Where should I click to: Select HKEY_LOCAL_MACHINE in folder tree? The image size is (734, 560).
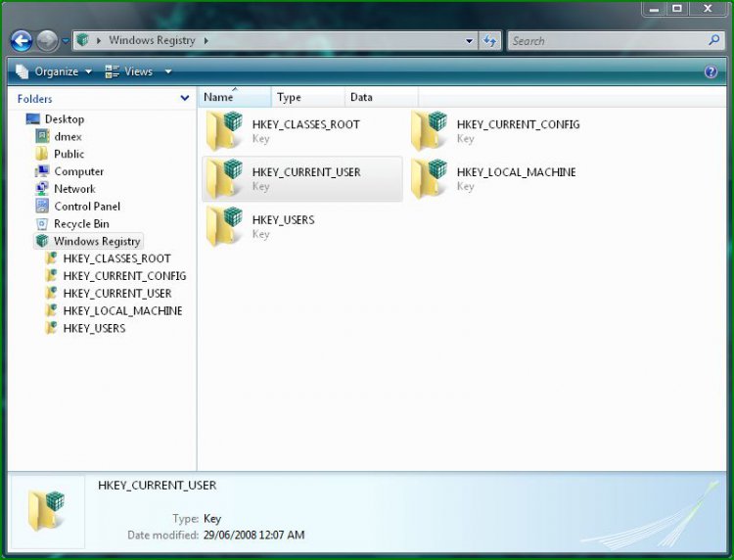pos(122,311)
